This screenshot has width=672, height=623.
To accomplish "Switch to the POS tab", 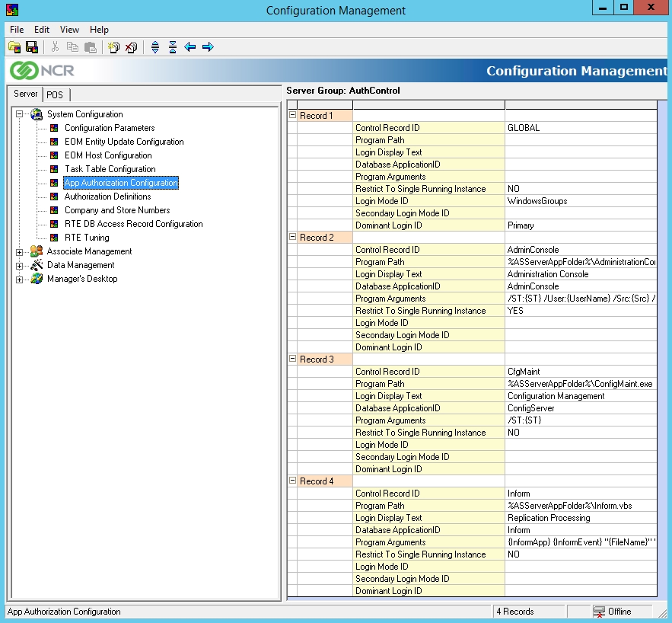I will pos(55,94).
